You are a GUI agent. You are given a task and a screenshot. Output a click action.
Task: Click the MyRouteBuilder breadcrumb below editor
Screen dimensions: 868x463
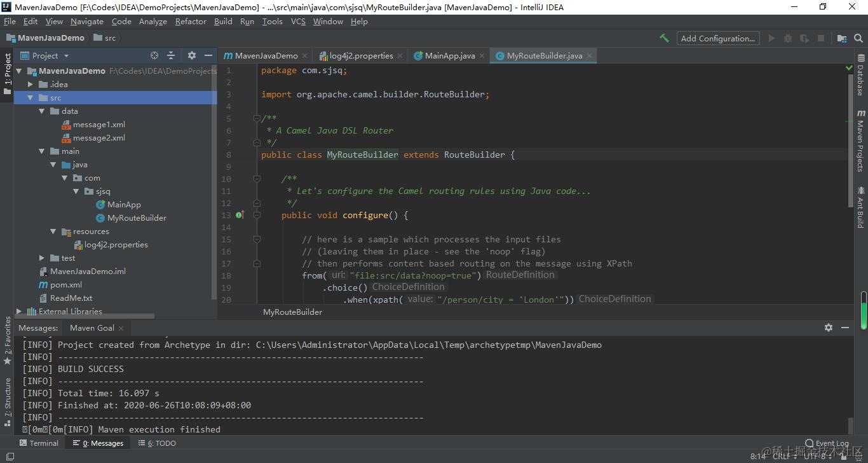pos(292,312)
